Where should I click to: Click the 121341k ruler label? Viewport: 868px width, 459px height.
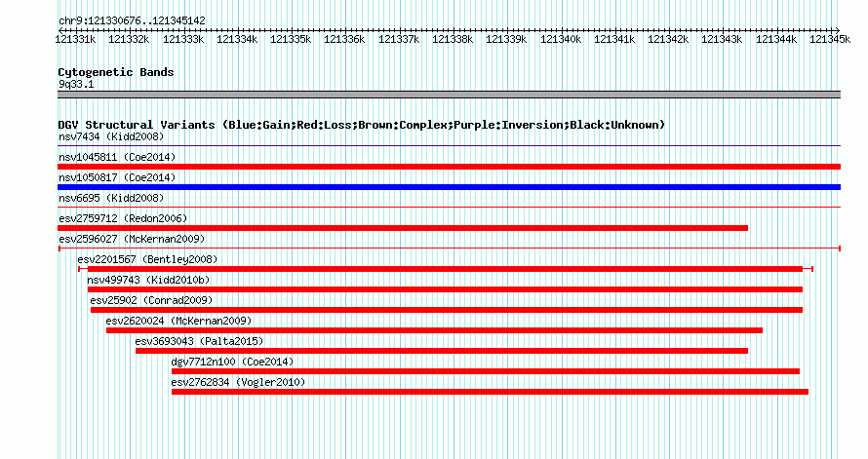[x=614, y=39]
